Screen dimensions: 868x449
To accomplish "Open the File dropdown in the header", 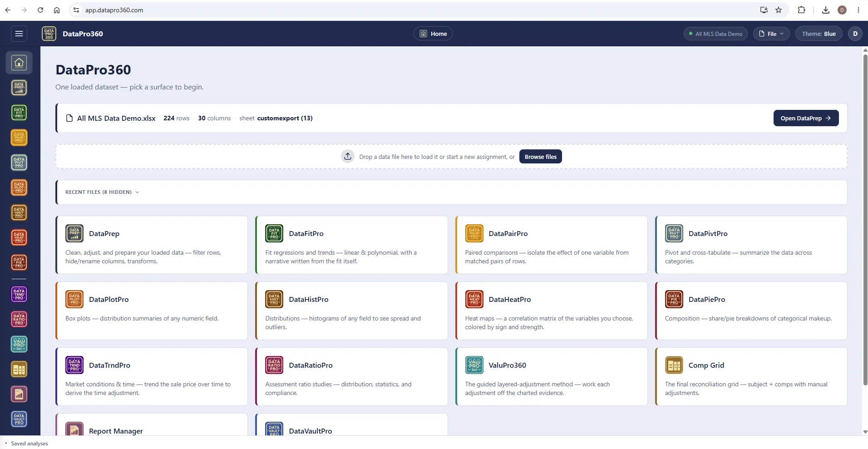I will pyautogui.click(x=771, y=34).
